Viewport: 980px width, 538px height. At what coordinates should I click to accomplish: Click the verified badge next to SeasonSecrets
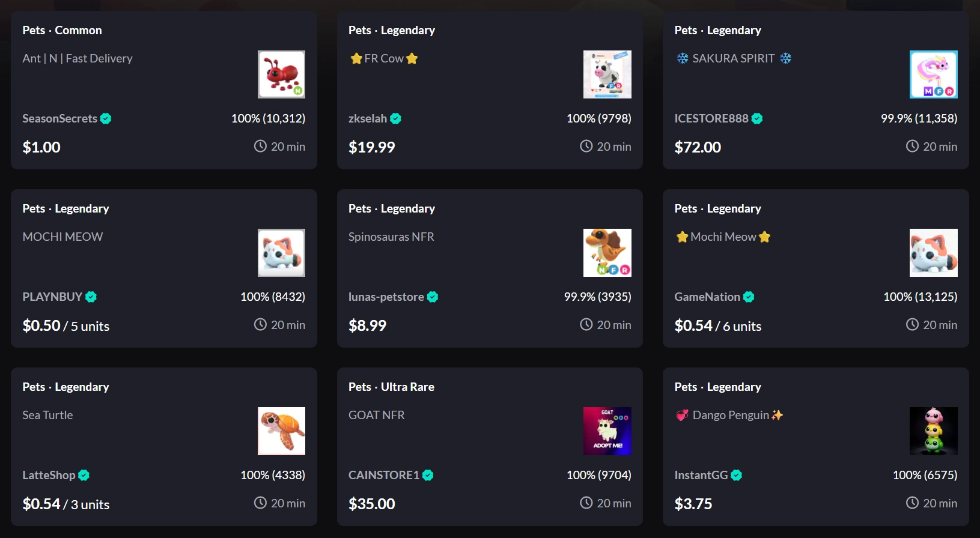pyautogui.click(x=106, y=118)
